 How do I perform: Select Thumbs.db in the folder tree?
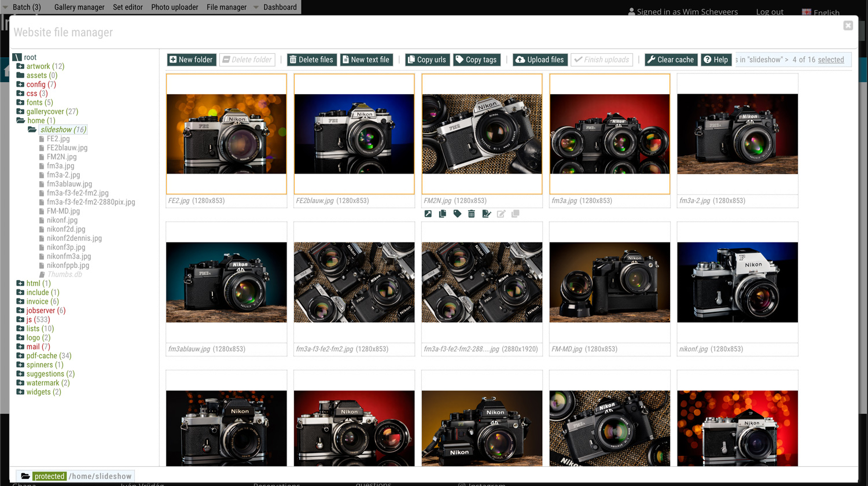coord(64,274)
